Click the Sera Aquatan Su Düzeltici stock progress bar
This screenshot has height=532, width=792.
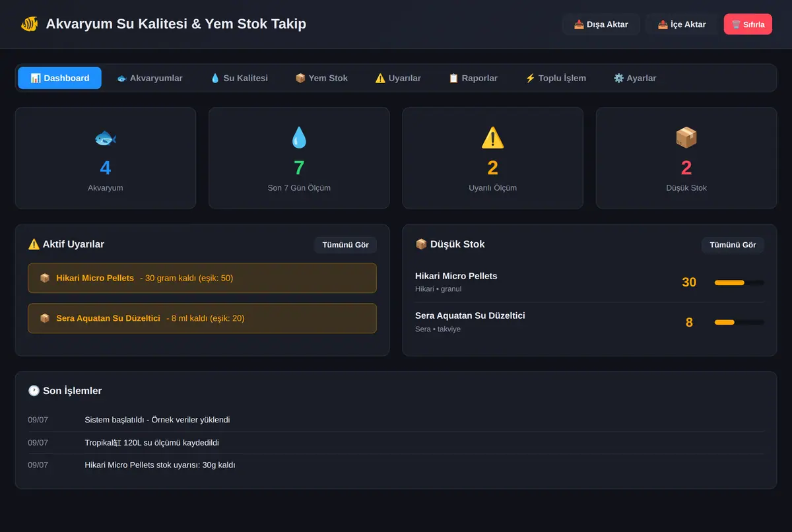(x=739, y=322)
